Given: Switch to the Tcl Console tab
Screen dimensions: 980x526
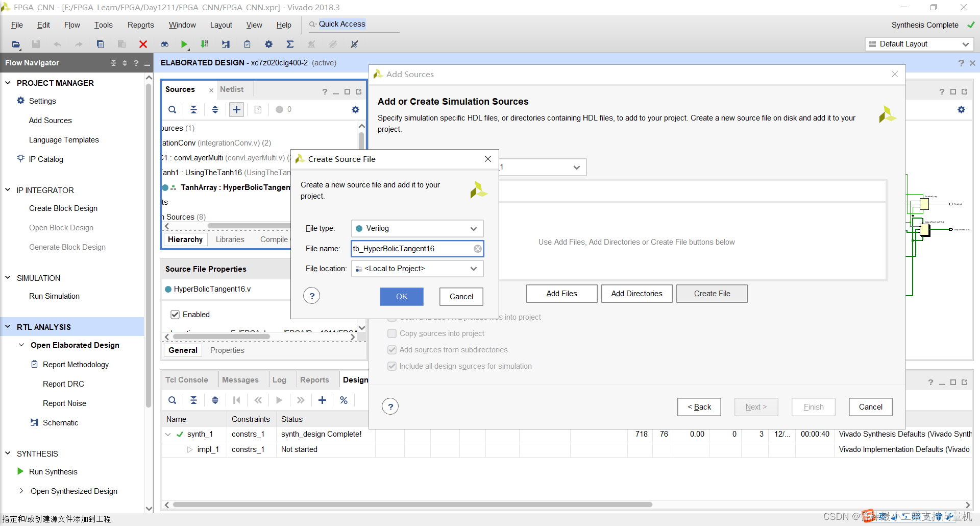Looking at the screenshot, I should coord(186,380).
